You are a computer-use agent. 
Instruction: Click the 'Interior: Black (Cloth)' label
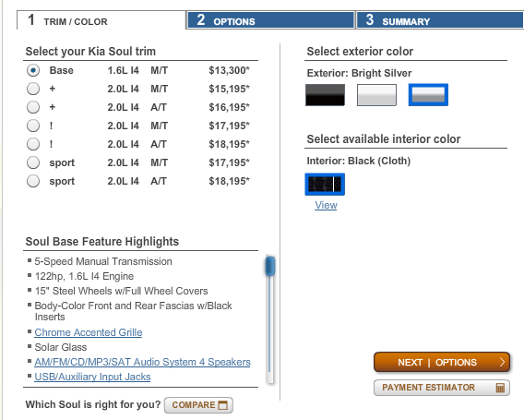(x=359, y=161)
